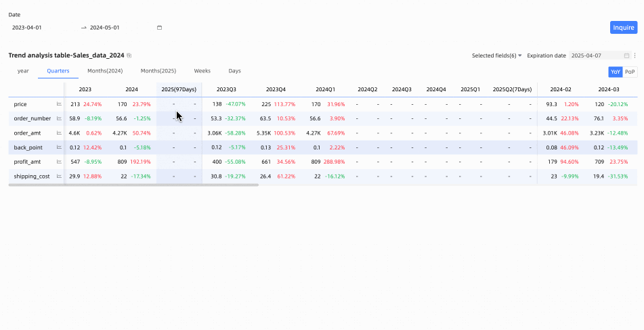
Task: Expand the Selected fields(6) dropdown
Action: [496, 55]
